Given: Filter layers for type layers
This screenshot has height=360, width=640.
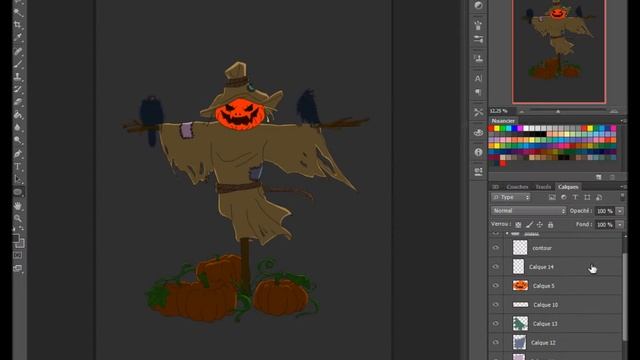Looking at the screenshot, I should coord(575,197).
